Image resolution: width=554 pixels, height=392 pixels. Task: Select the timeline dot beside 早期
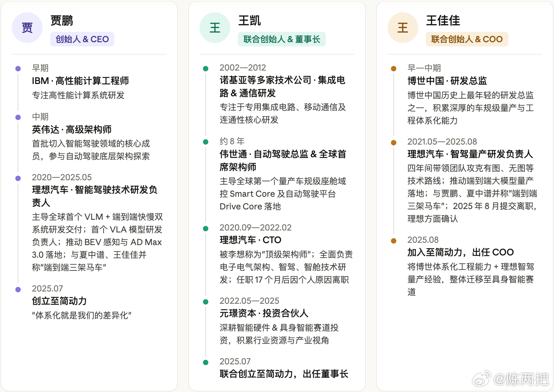point(18,69)
